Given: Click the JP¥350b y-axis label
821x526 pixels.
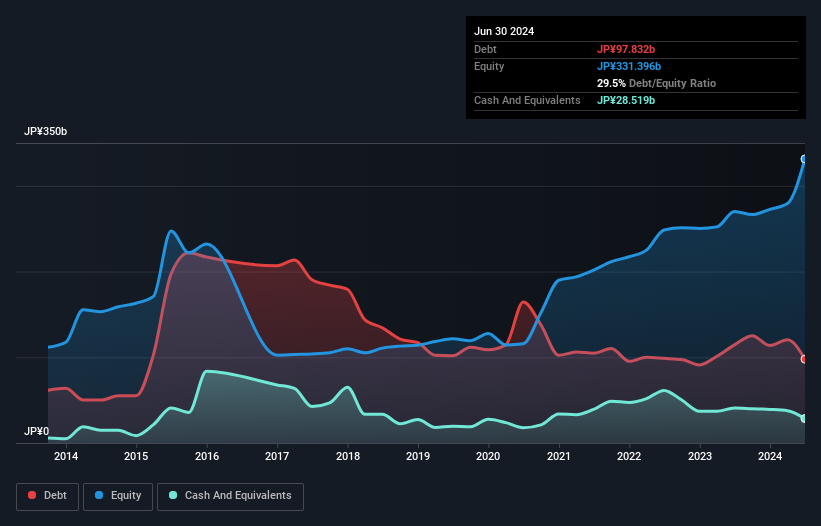Looking at the screenshot, I should (x=46, y=131).
